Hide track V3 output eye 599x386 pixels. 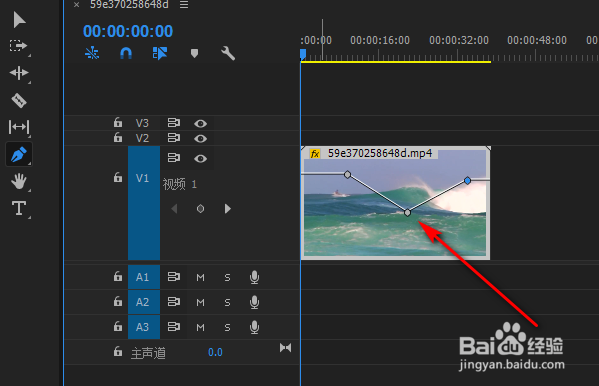pyautogui.click(x=200, y=123)
